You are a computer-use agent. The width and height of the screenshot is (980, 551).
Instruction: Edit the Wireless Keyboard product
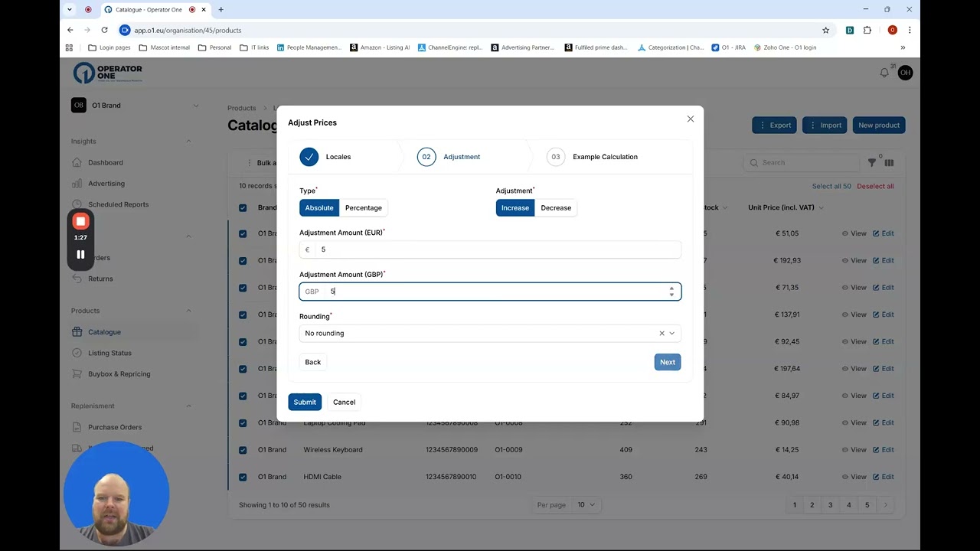point(883,450)
